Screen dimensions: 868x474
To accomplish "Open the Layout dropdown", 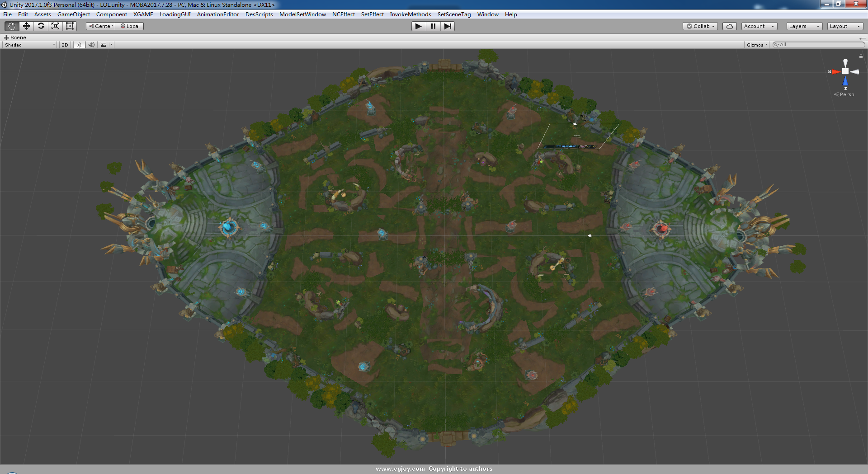I will click(845, 26).
